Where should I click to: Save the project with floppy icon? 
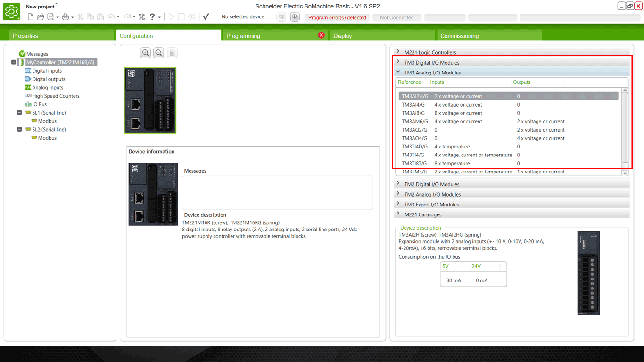coord(50,17)
